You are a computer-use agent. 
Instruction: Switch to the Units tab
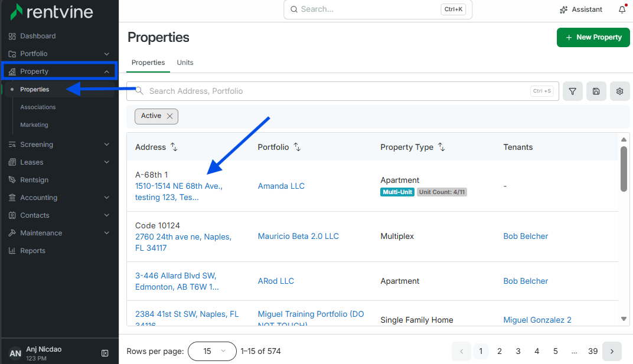click(185, 63)
